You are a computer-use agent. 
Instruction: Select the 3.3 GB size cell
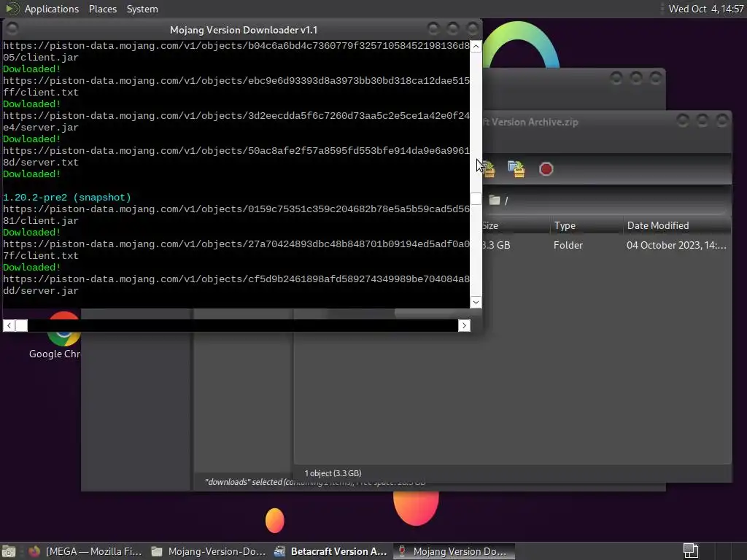point(496,245)
